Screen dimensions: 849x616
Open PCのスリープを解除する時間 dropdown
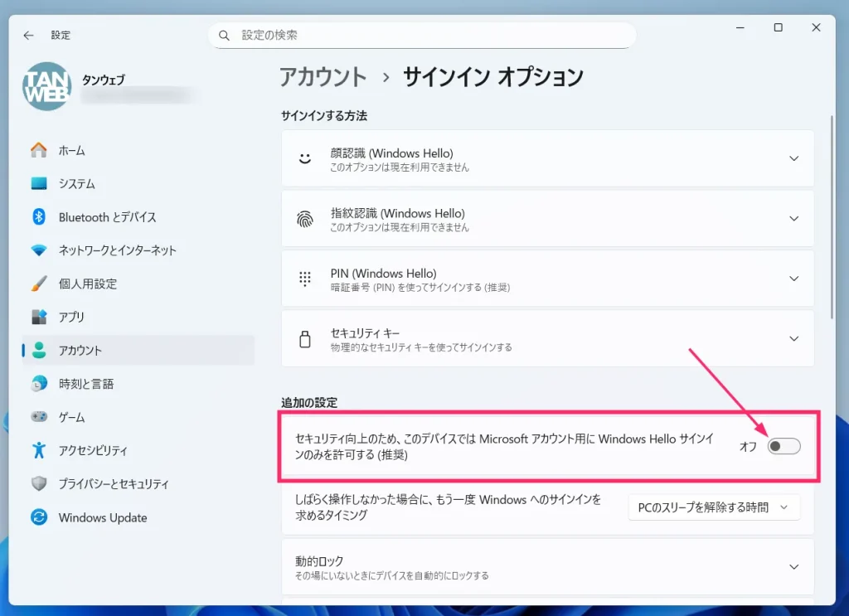click(714, 507)
